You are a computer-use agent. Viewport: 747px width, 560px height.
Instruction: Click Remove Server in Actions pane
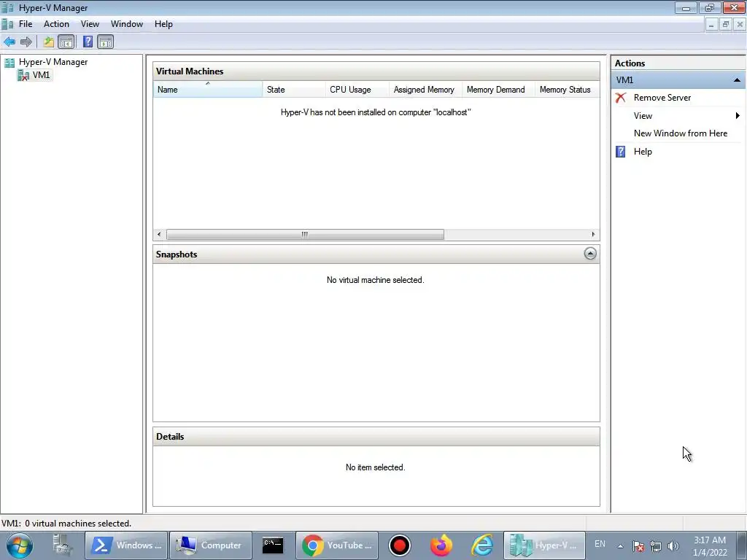coord(662,98)
